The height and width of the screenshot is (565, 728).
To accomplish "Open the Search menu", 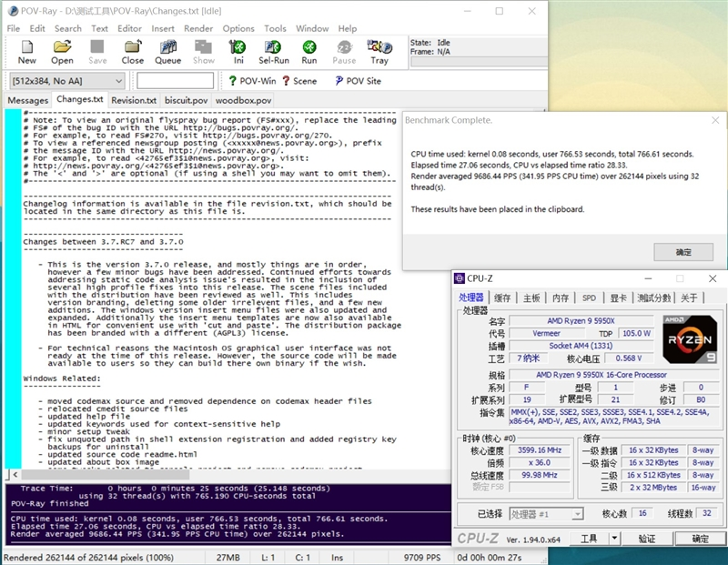I will click(x=67, y=28).
